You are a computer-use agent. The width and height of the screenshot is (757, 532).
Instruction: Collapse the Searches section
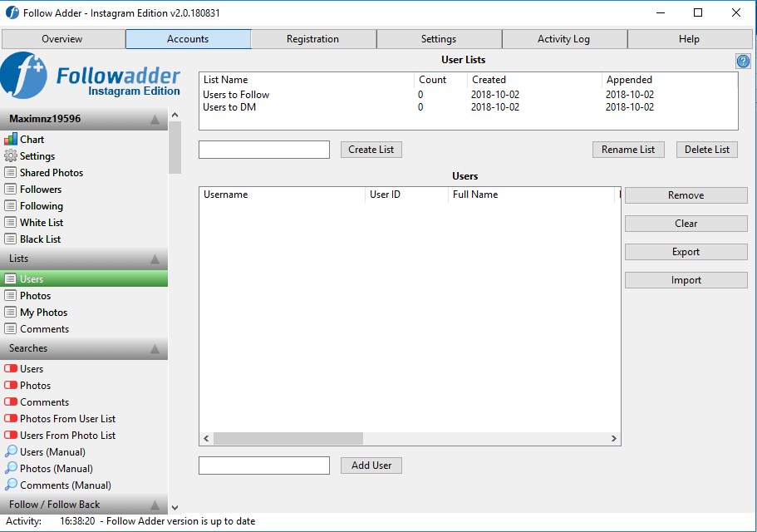click(x=155, y=348)
